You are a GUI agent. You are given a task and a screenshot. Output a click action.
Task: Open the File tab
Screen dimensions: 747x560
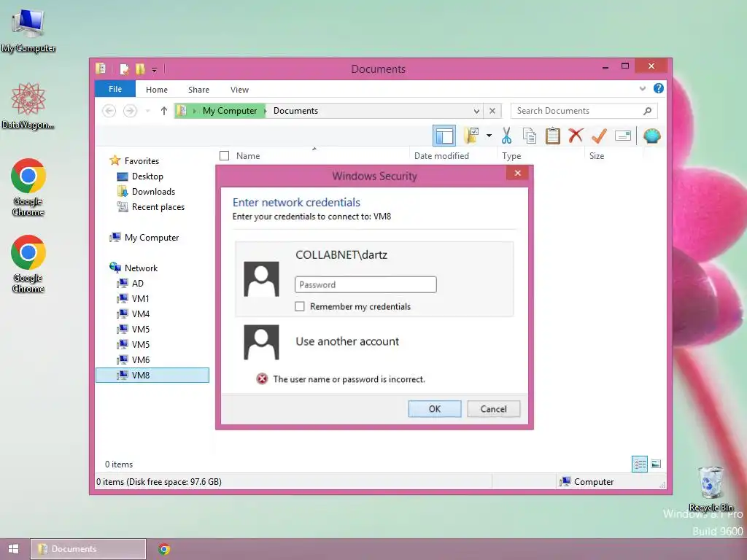coord(115,89)
